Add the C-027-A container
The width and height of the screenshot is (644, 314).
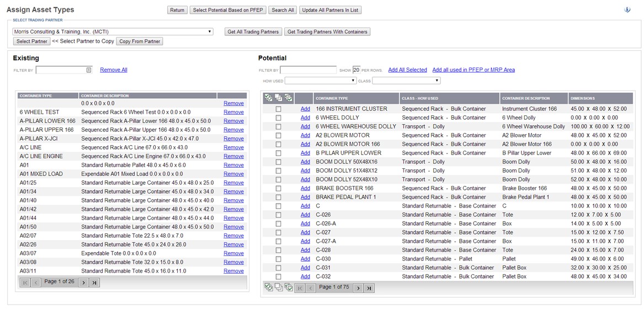click(305, 241)
